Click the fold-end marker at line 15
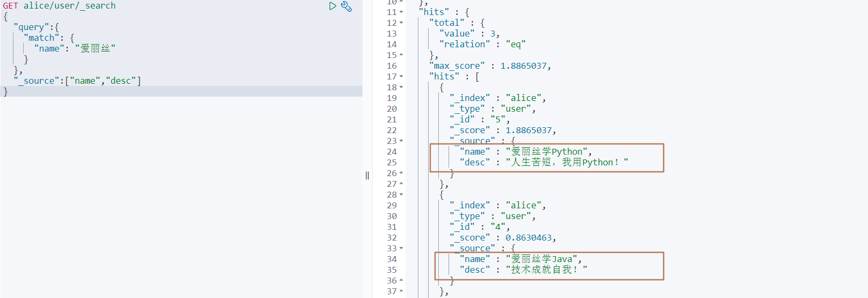Image resolution: width=868 pixels, height=298 pixels. (401, 55)
